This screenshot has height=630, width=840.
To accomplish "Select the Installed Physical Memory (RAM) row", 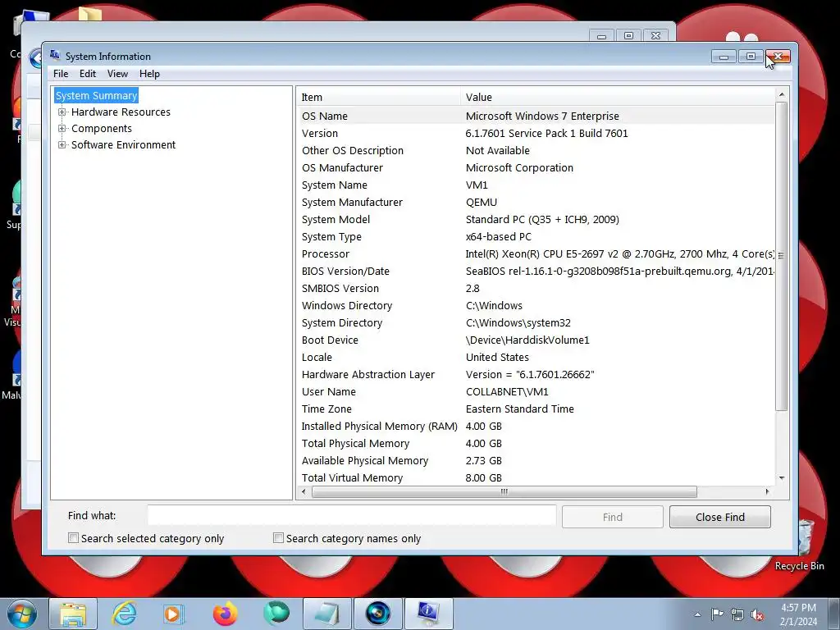I will point(536,427).
